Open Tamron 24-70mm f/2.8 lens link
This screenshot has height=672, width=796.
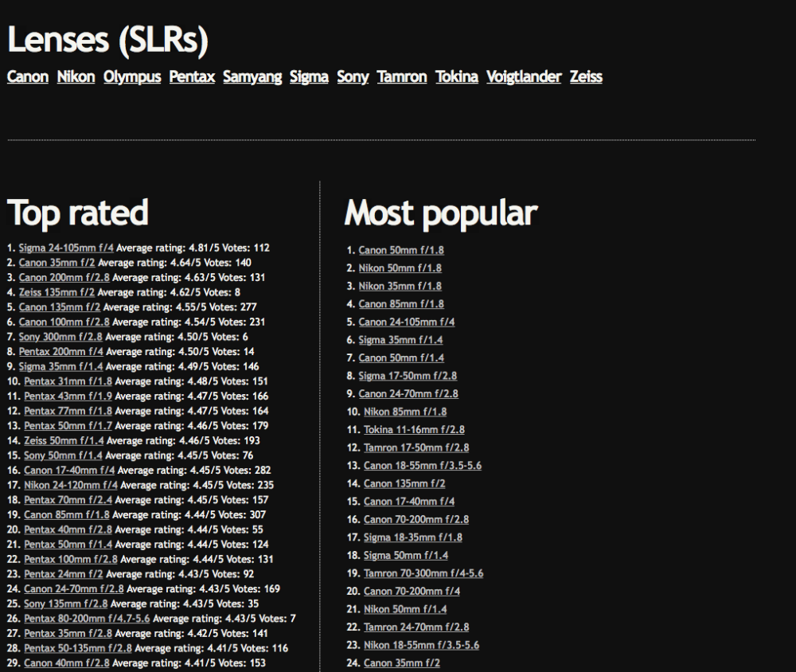(x=416, y=627)
